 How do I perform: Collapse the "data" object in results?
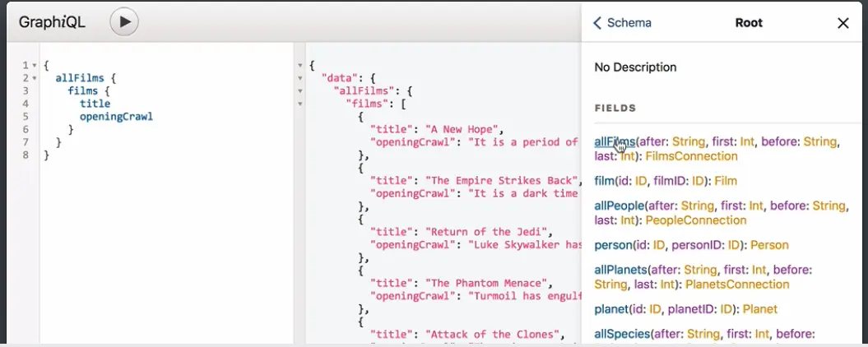point(300,78)
